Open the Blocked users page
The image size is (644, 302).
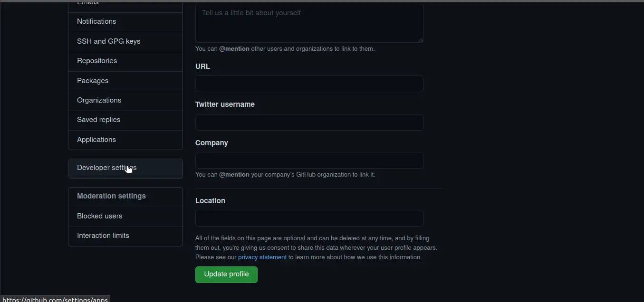tap(99, 216)
